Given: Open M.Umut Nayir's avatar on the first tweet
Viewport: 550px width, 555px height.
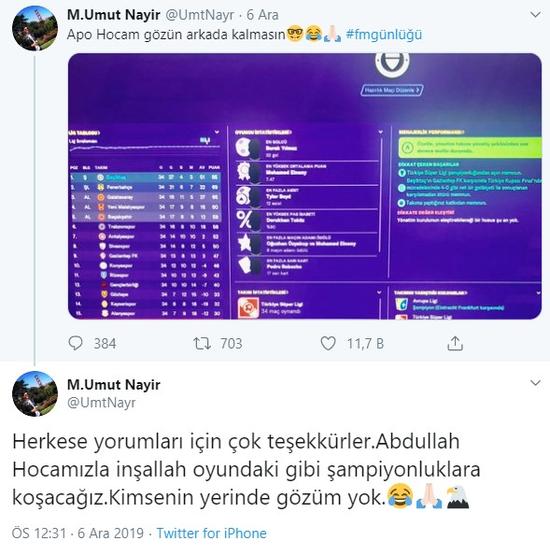Looking at the screenshot, I should [35, 28].
